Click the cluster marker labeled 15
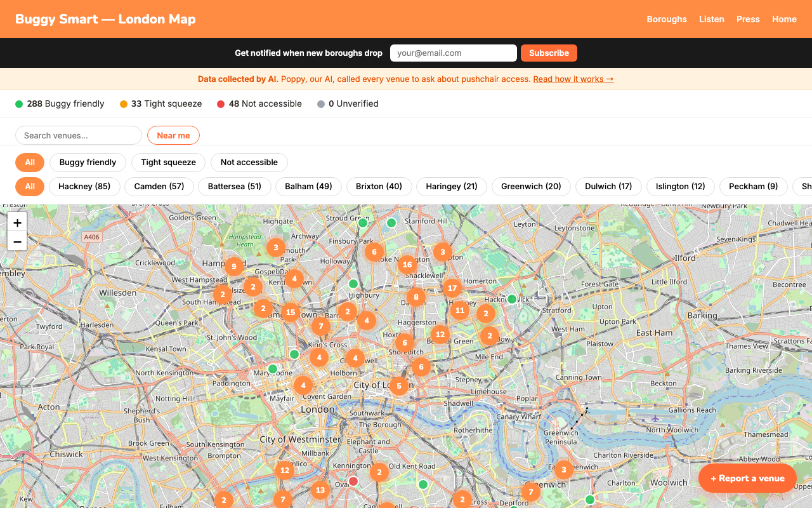Screen dimensions: 812x508 291,312
